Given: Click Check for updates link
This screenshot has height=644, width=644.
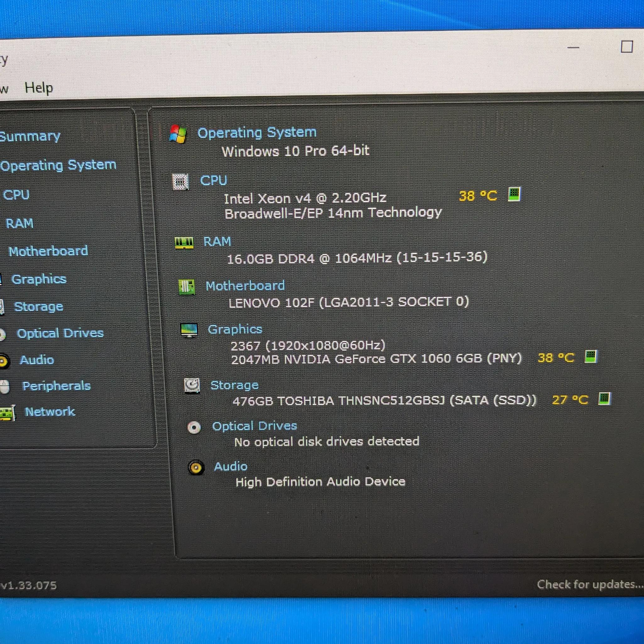Looking at the screenshot, I should pos(590,584).
